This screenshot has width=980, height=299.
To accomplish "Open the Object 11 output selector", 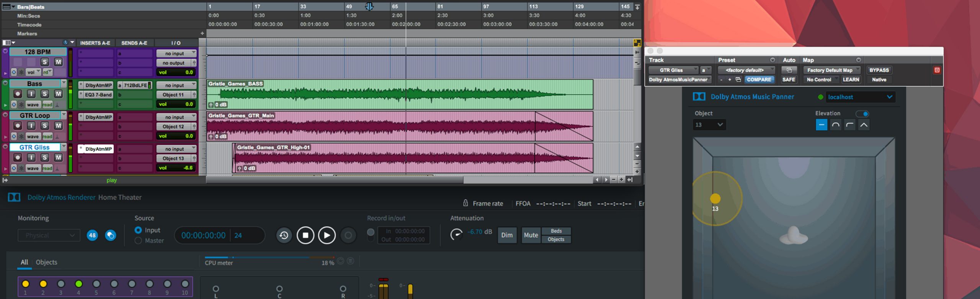I will [173, 95].
